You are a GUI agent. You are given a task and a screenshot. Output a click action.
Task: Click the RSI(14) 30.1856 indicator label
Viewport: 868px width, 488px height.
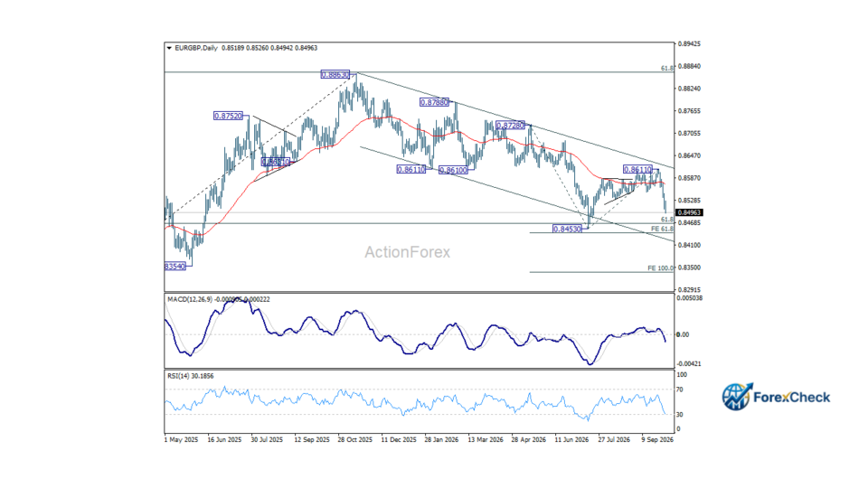coord(191,376)
